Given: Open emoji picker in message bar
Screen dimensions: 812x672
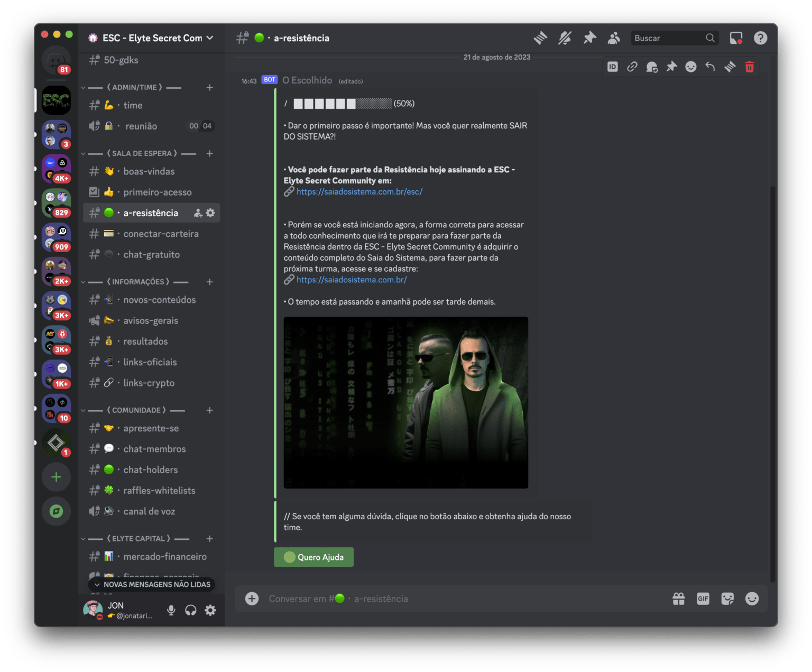Looking at the screenshot, I should point(752,599).
